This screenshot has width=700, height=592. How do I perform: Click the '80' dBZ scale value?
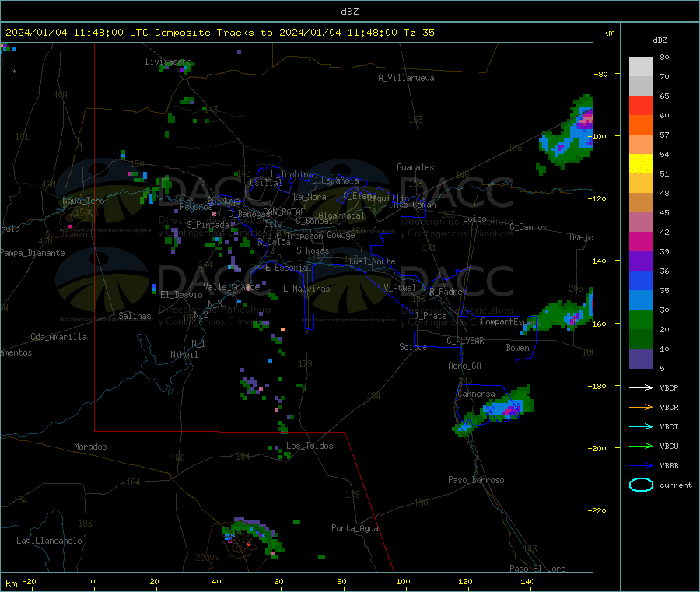pyautogui.click(x=664, y=57)
